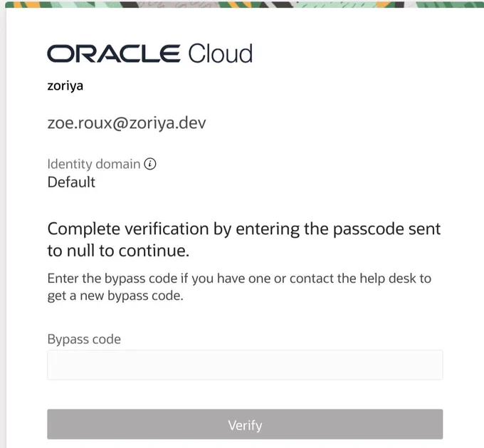484x448 pixels.
Task: Click the Identity domain info icon
Action: [150, 164]
